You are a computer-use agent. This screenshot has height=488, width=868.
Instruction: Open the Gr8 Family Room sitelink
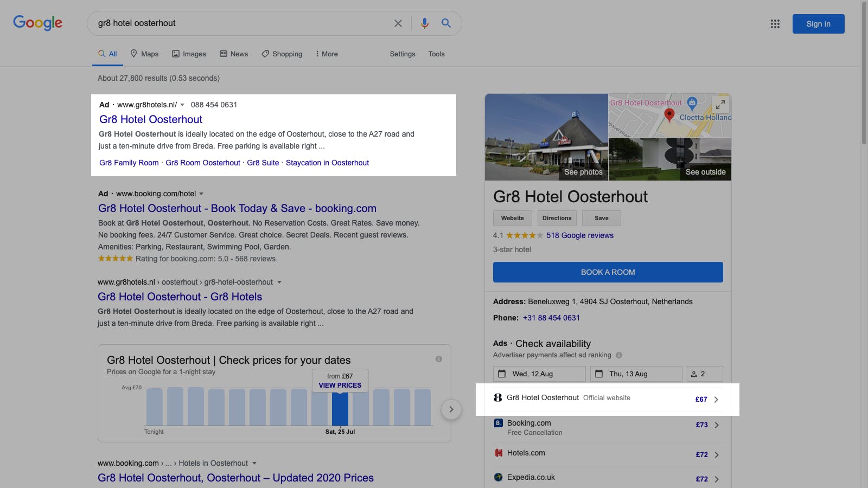pos(129,163)
